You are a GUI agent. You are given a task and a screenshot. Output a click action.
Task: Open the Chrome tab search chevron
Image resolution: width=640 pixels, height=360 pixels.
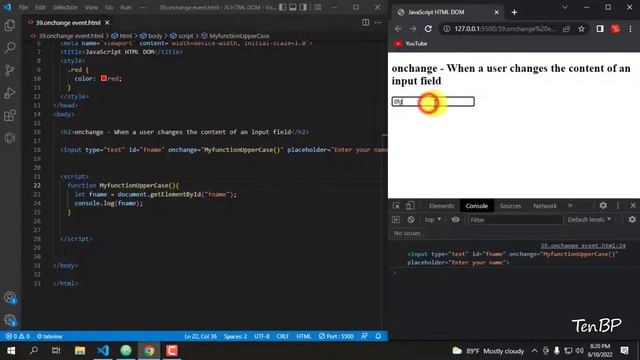coord(564,7)
